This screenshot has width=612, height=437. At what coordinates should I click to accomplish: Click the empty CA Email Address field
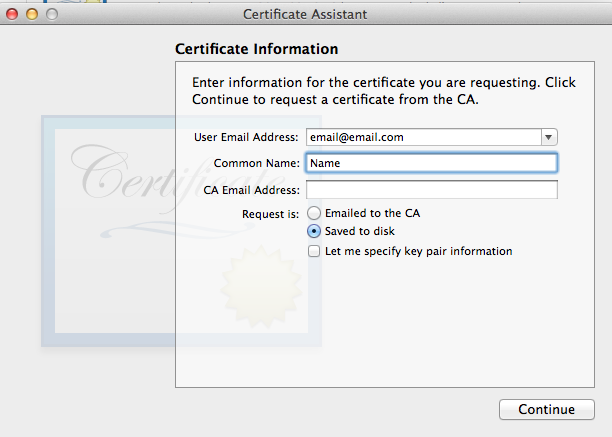(x=432, y=190)
